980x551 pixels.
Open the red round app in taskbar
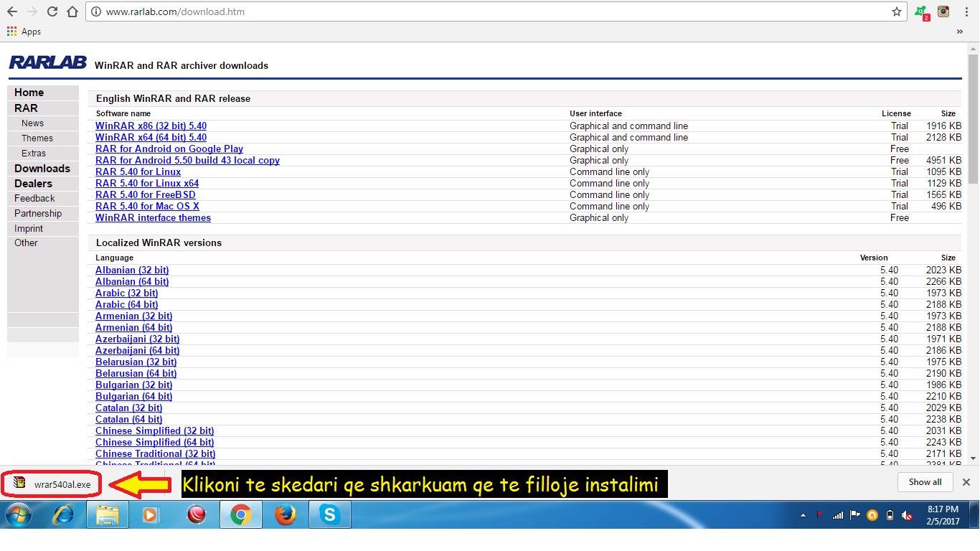[196, 515]
